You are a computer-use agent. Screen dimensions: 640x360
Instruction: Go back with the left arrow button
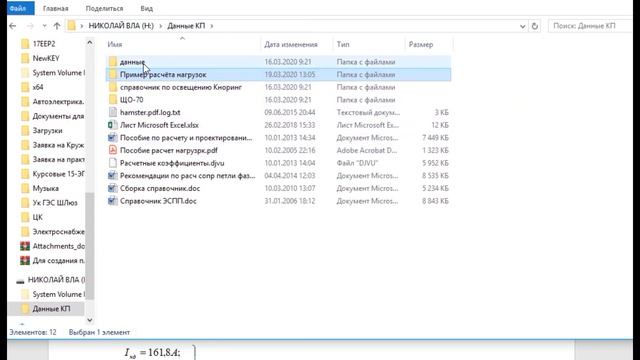point(13,26)
